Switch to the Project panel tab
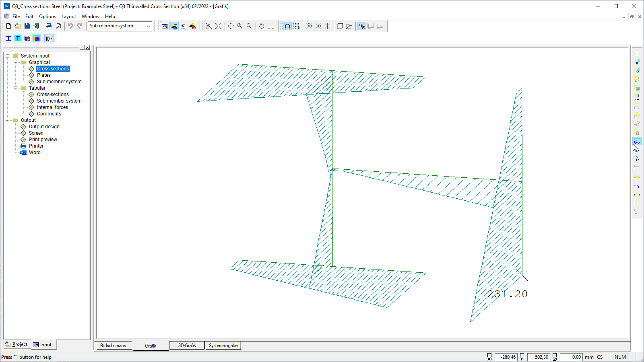 (x=17, y=344)
